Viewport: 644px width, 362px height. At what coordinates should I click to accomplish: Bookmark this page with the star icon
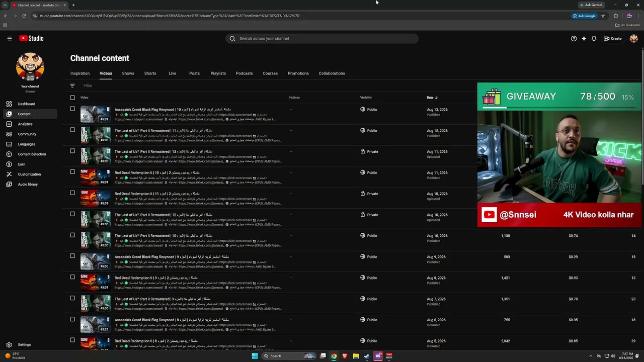click(x=603, y=16)
